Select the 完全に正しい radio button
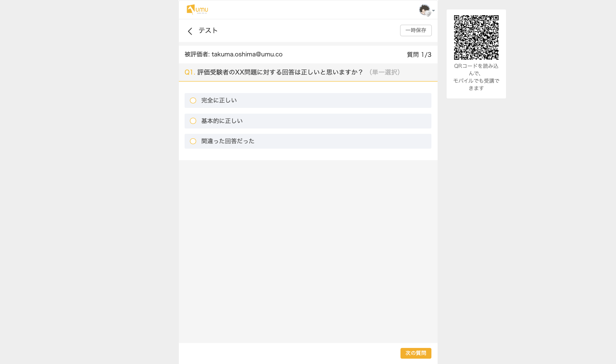Image resolution: width=616 pixels, height=364 pixels. coord(193,100)
